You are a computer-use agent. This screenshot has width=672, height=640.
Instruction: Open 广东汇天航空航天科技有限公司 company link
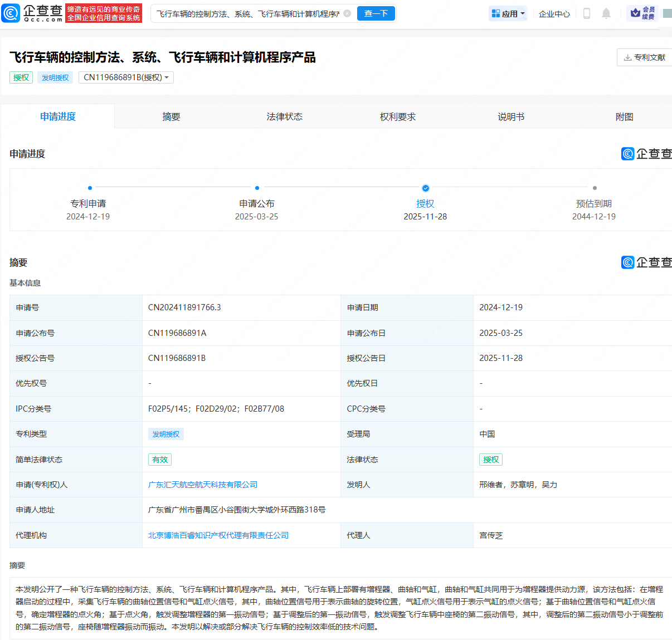pyautogui.click(x=203, y=485)
